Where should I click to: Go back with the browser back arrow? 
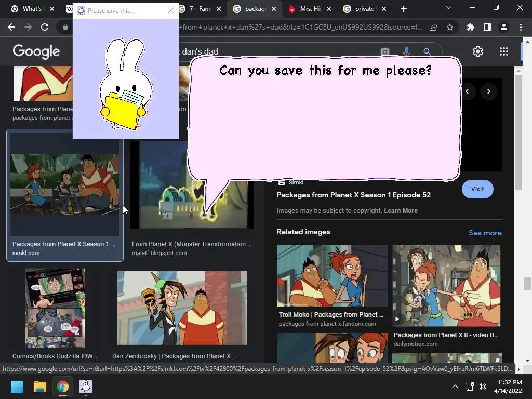point(11,27)
